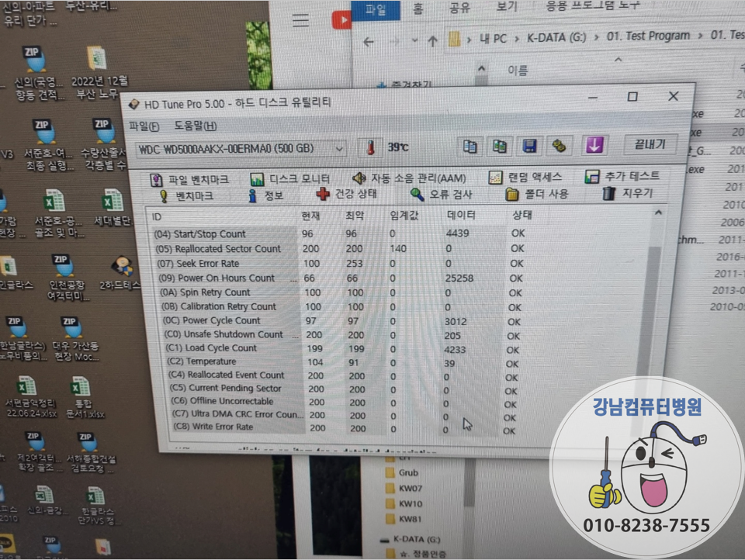Select the (07) Seek Error Rate row
This screenshot has width=745, height=560.
coord(340,263)
